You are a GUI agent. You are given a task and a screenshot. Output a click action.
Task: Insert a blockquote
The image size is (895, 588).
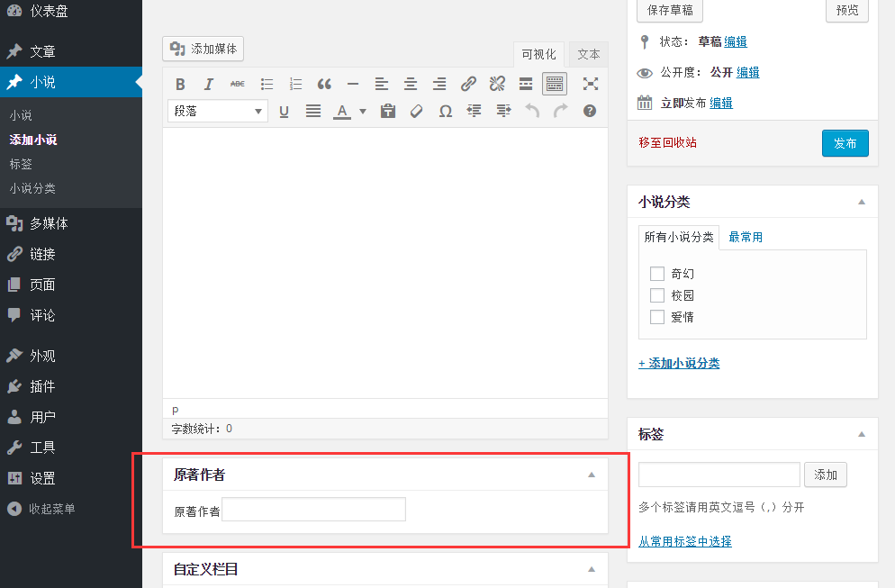pos(324,84)
